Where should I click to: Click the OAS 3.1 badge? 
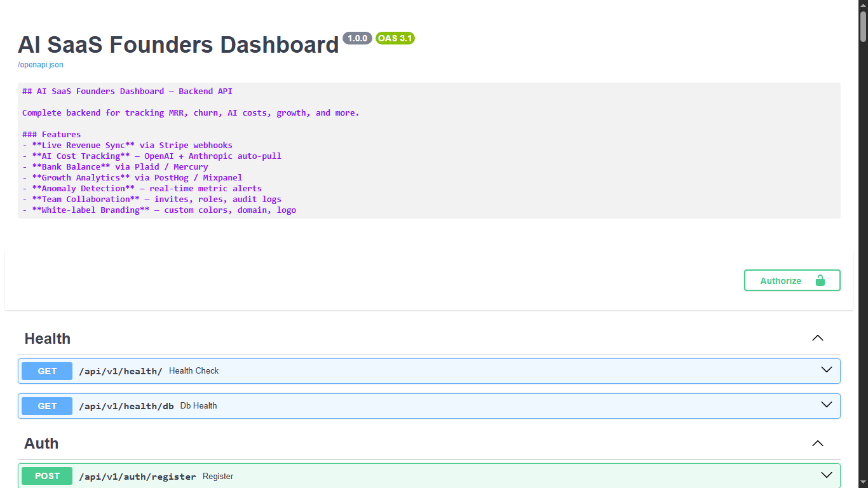pos(395,38)
